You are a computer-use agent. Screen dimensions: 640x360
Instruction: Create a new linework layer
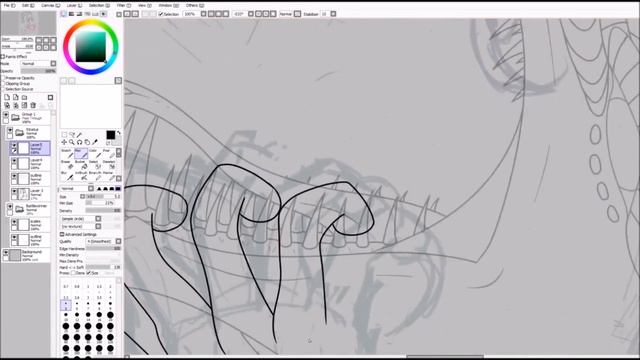click(16, 97)
